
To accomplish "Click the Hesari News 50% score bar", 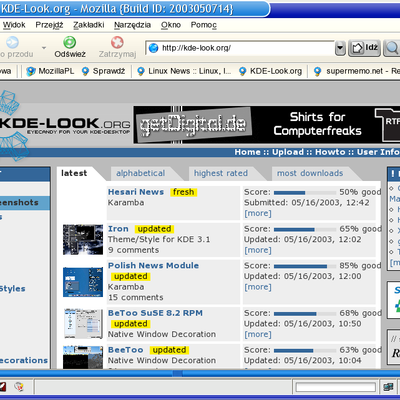I will click(x=305, y=193).
